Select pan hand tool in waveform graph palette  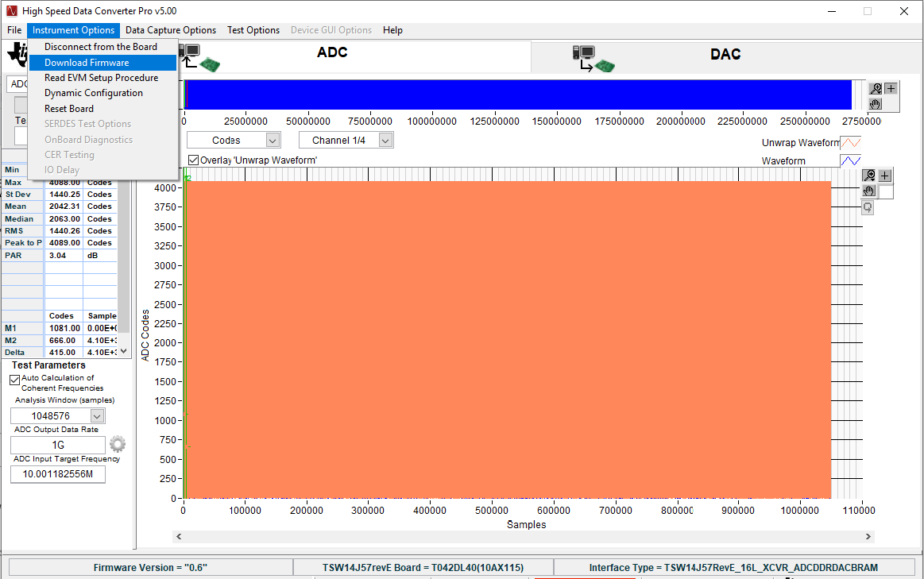click(x=869, y=191)
